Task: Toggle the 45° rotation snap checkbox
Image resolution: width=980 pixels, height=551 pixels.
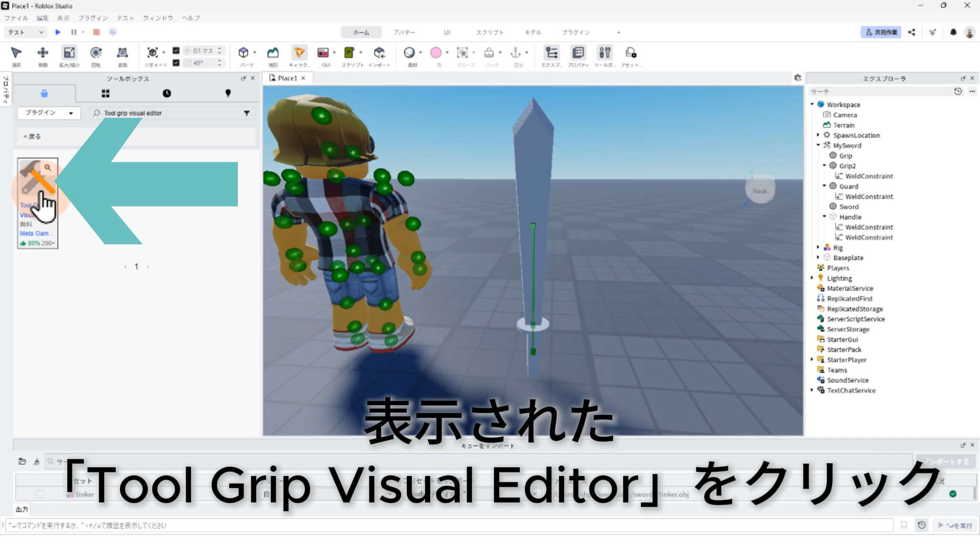Action: click(x=176, y=63)
